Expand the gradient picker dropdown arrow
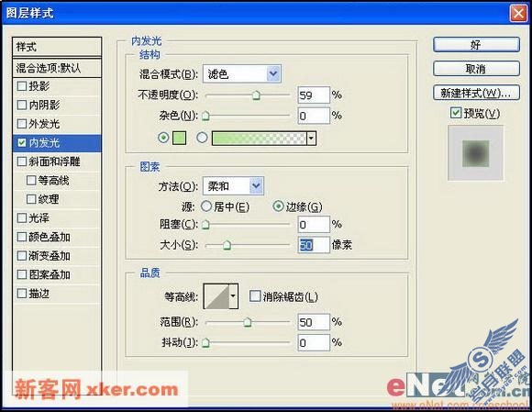532x412 pixels. (311, 139)
